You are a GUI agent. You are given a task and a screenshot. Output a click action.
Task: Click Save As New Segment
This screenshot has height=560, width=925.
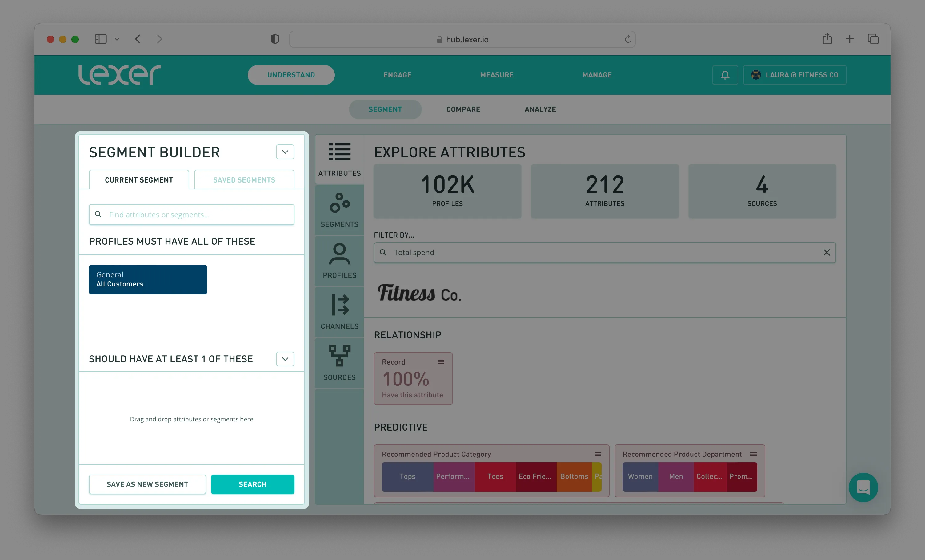(x=147, y=484)
